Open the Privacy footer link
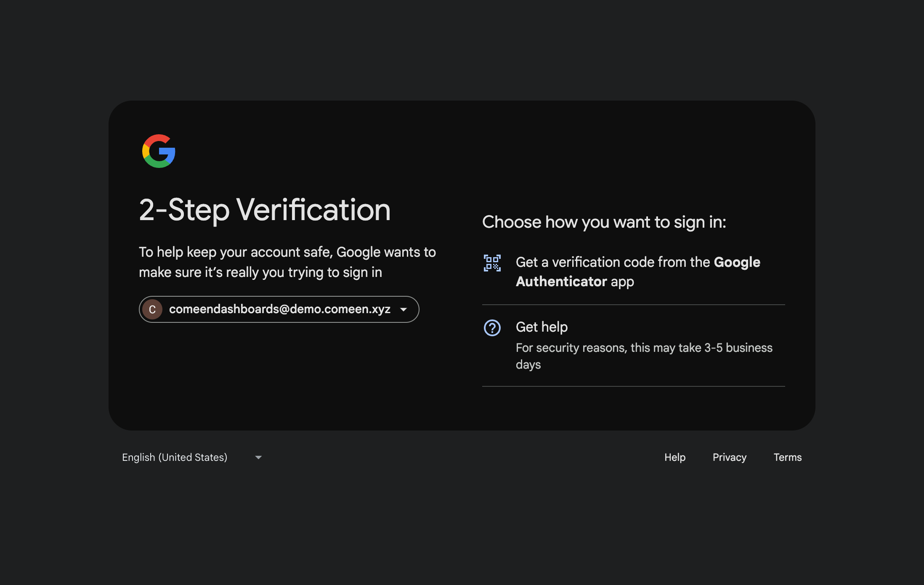 [x=730, y=457]
